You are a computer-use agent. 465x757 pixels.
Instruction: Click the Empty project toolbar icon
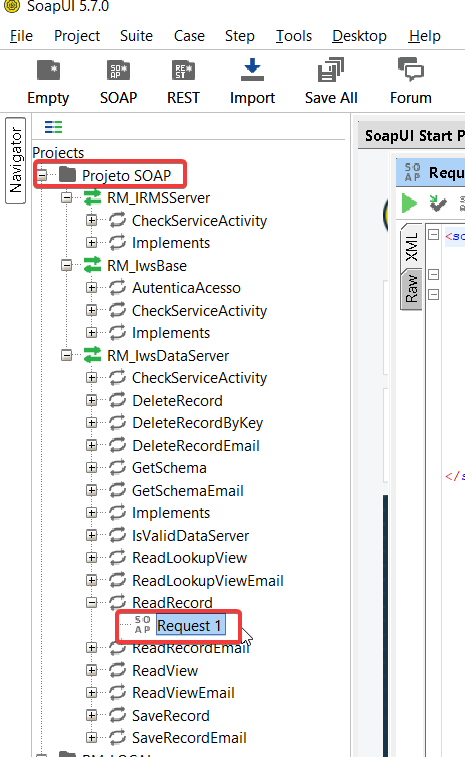coord(48,70)
